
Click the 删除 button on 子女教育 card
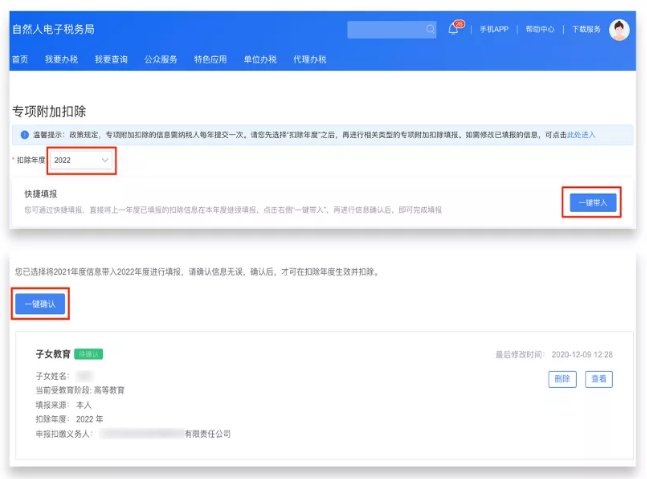click(x=562, y=379)
